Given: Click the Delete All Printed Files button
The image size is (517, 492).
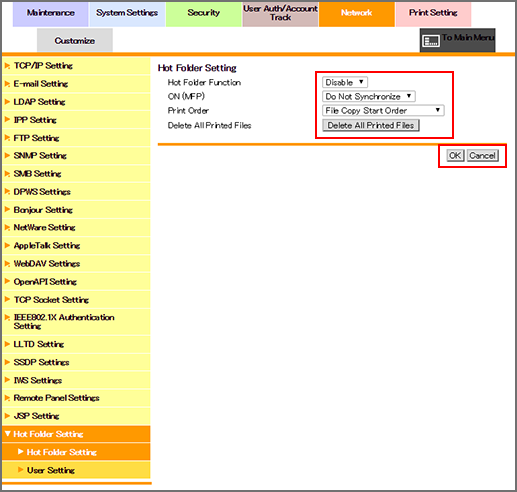Looking at the screenshot, I should point(371,125).
